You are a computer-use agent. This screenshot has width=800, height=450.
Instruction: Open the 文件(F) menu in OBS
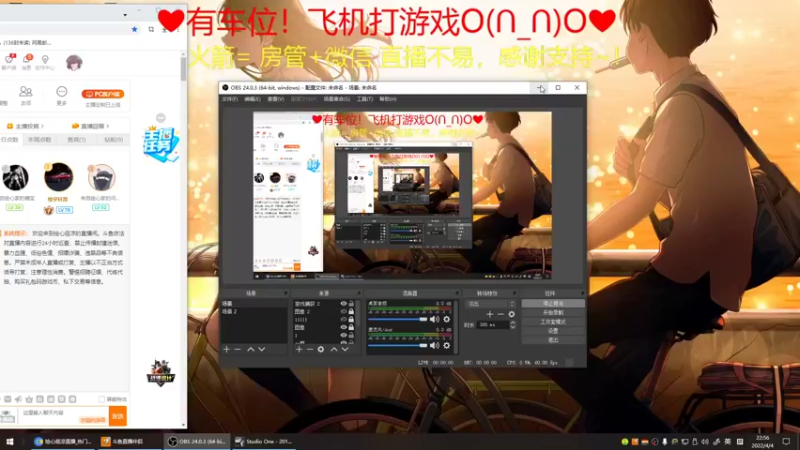pos(230,99)
